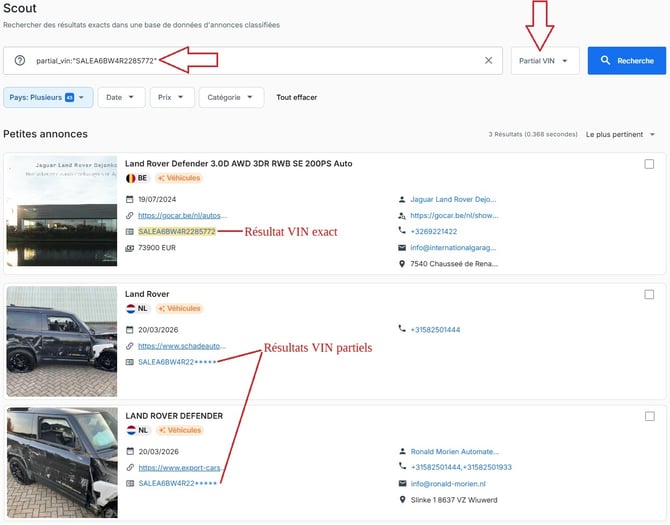Screen dimensions: 670x525
Task: Click Tout effacer to clear filters
Action: click(297, 97)
